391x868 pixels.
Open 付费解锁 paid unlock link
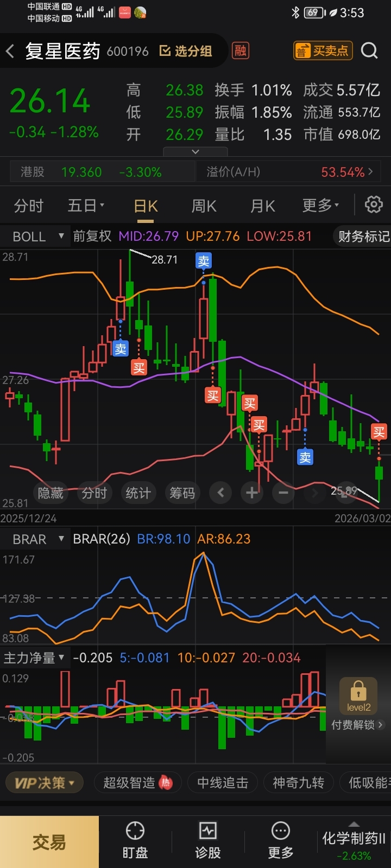click(x=357, y=725)
